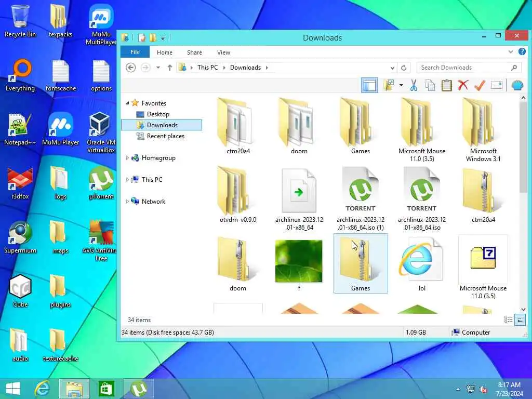Collapse the Favorites tree node
This screenshot has width=532, height=399.
(127, 103)
